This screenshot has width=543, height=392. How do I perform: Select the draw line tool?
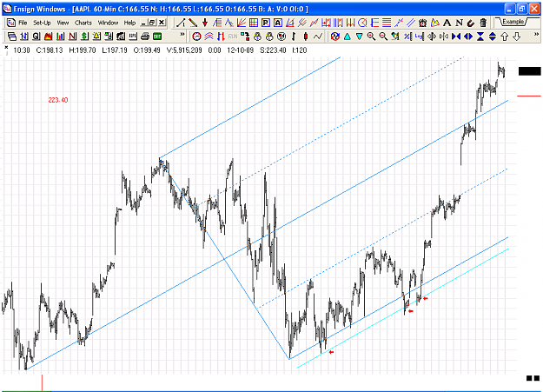click(x=181, y=23)
